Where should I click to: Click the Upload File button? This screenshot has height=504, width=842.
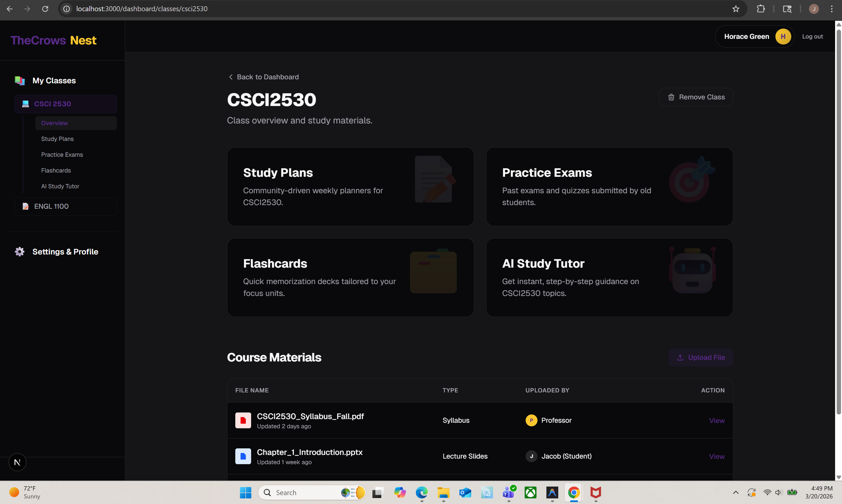click(x=701, y=357)
